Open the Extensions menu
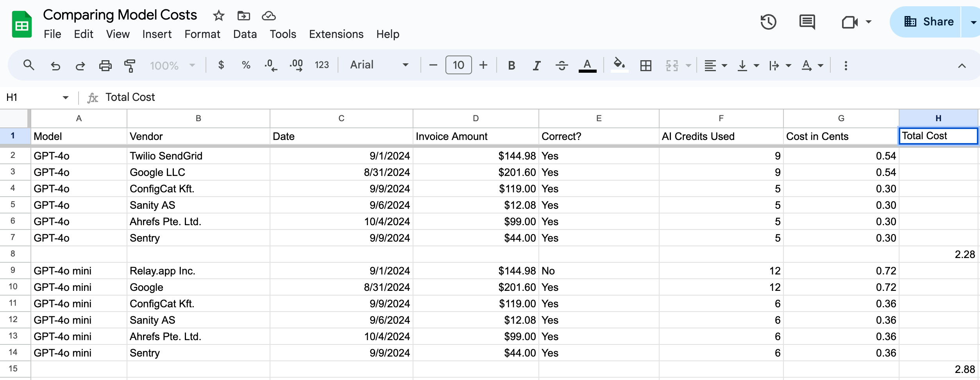 [x=336, y=34]
